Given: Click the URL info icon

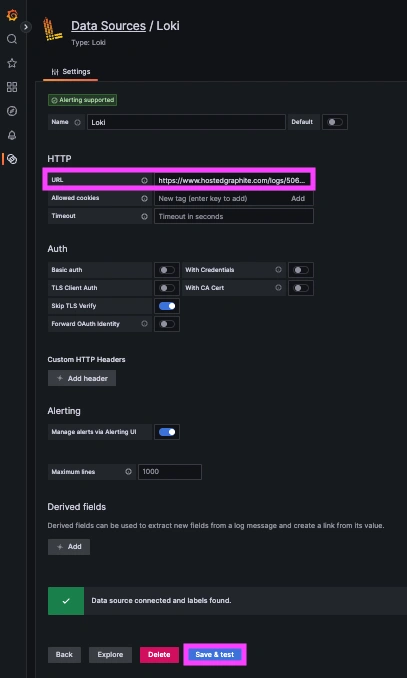Looking at the screenshot, I should coord(144,180).
